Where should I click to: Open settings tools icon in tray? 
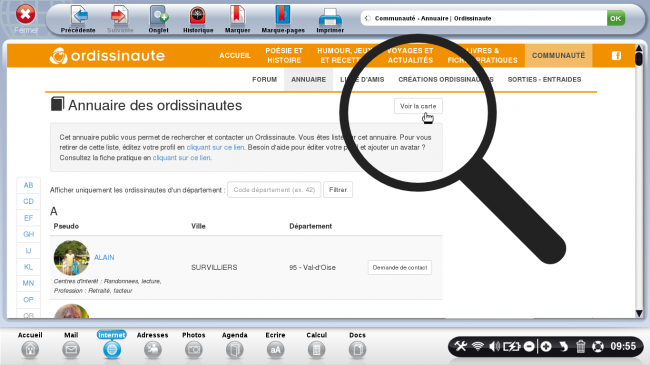(x=461, y=346)
